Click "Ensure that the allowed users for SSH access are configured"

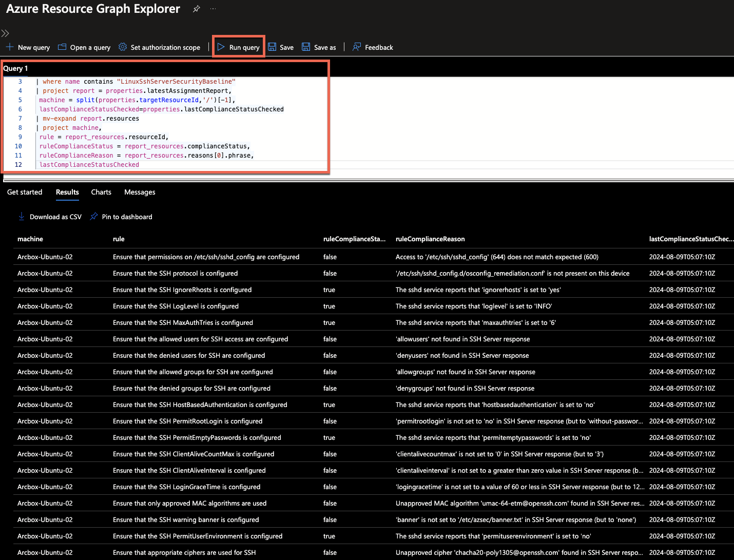click(200, 339)
